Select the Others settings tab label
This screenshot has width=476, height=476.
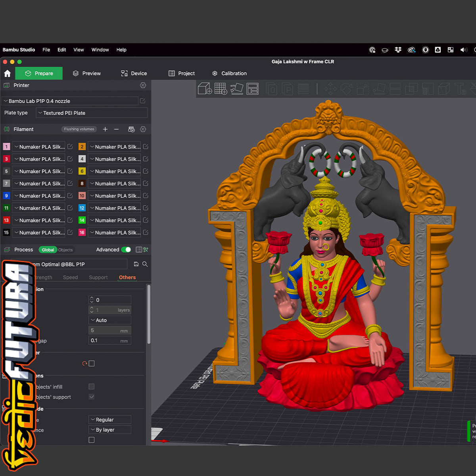(x=127, y=277)
